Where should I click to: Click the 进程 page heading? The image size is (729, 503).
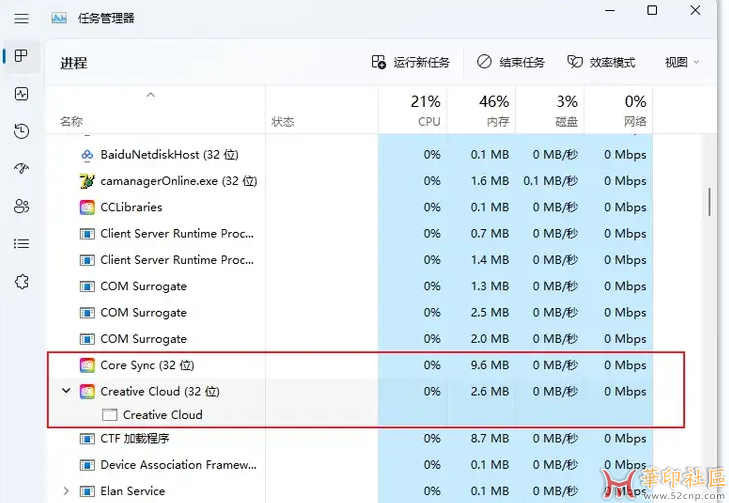pos(73,63)
